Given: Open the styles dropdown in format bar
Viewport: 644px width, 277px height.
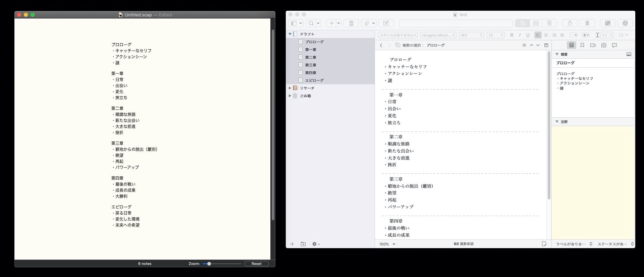Looking at the screenshot, I should [x=398, y=35].
